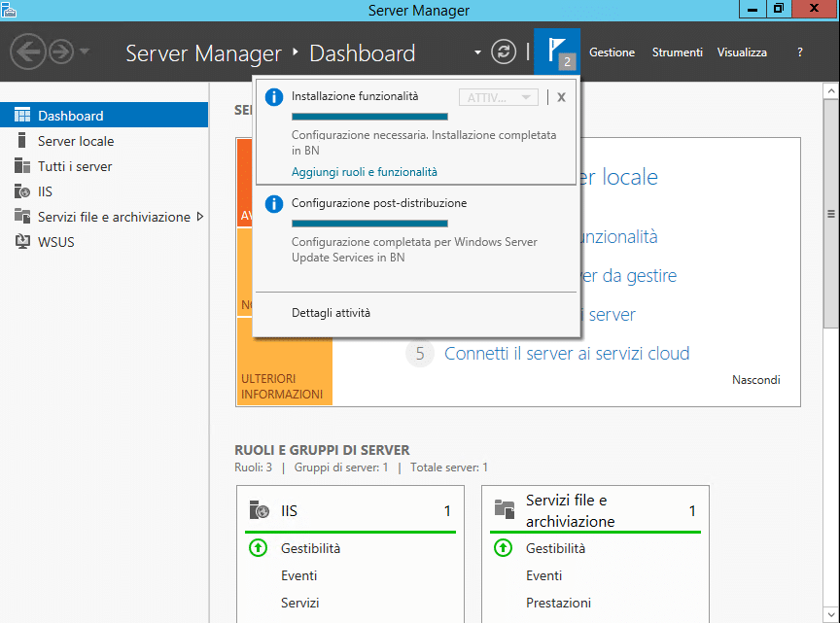The width and height of the screenshot is (840, 623).
Task: Open the breadcrumb dropdown next to Dashboard
Action: tap(477, 52)
